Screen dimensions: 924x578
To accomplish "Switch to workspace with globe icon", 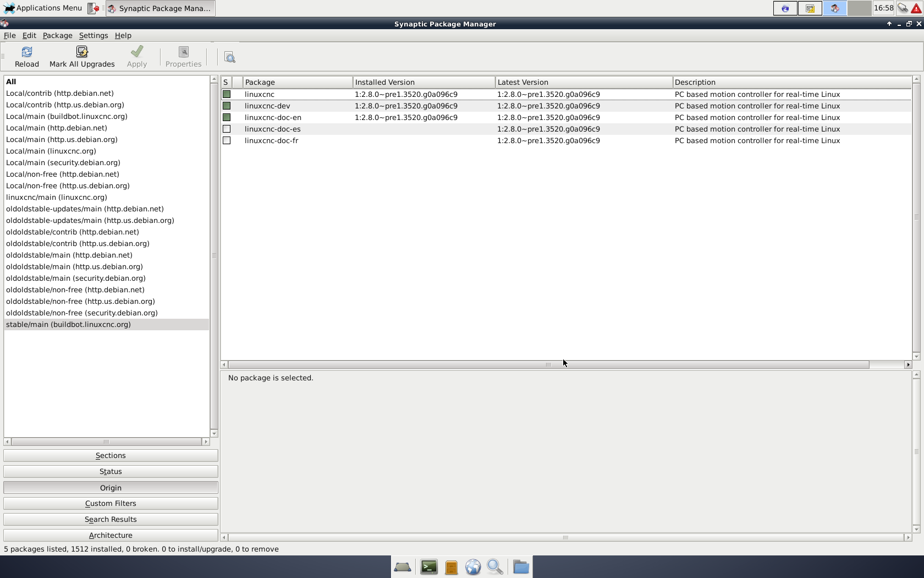I will pyautogui.click(x=785, y=8).
